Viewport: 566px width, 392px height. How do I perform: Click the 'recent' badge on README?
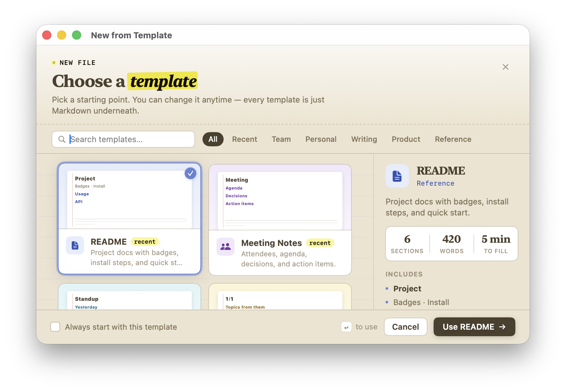[145, 242]
